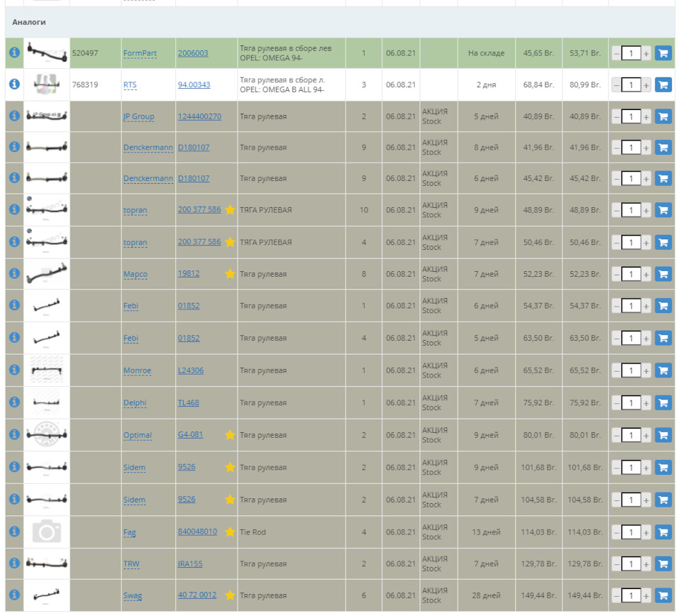Add Fag 840048010 to cart
This screenshot has width=681, height=616.
tap(663, 532)
